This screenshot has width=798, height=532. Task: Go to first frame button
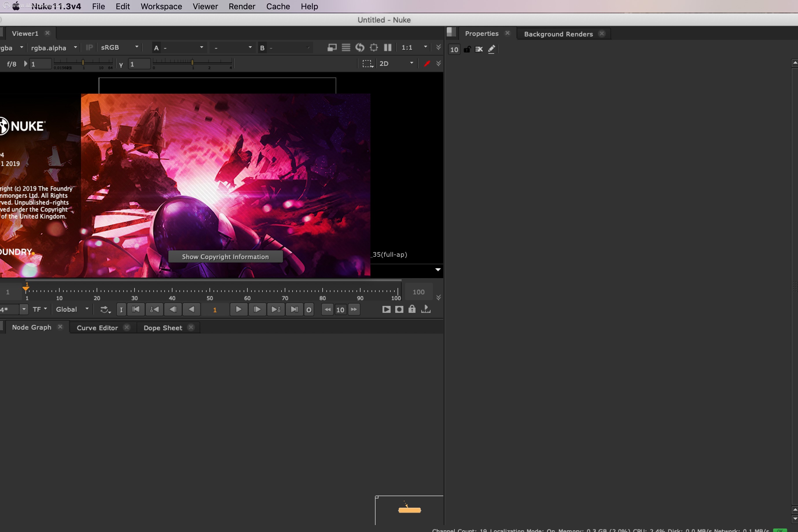coord(136,309)
